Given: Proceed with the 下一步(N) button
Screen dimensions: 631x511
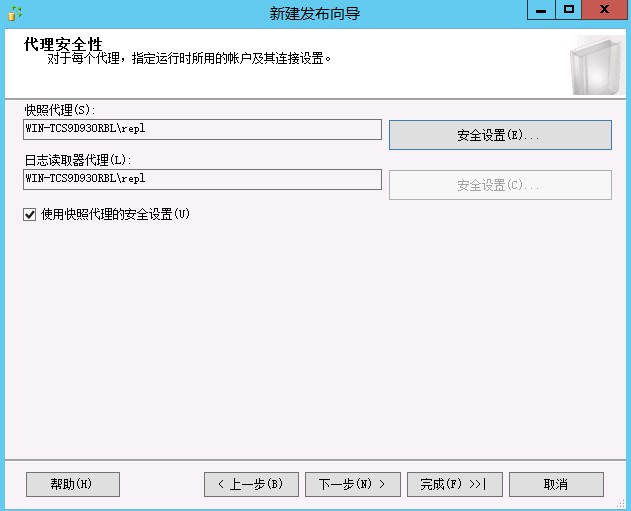Looking at the screenshot, I should (352, 484).
